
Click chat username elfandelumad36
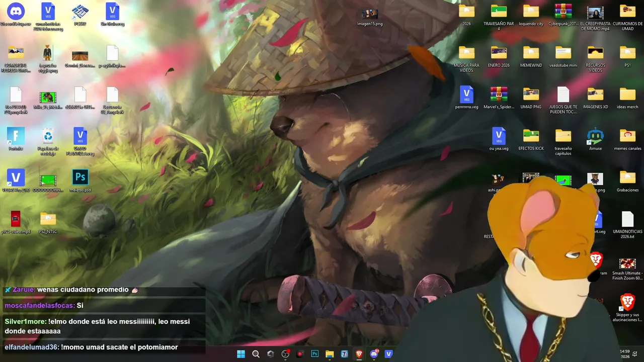click(x=32, y=347)
